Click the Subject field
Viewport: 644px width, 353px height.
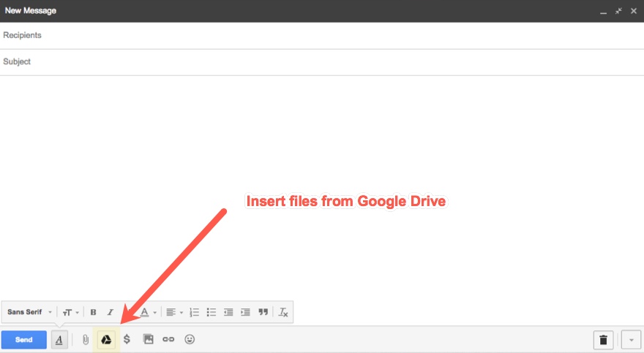coord(322,62)
